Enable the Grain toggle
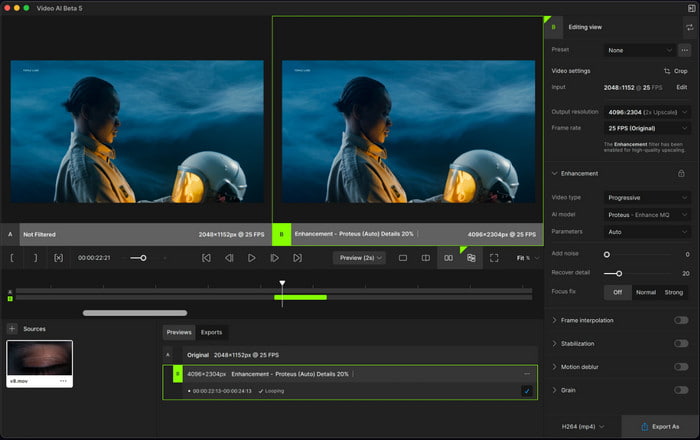The height and width of the screenshot is (440, 700). [x=681, y=390]
